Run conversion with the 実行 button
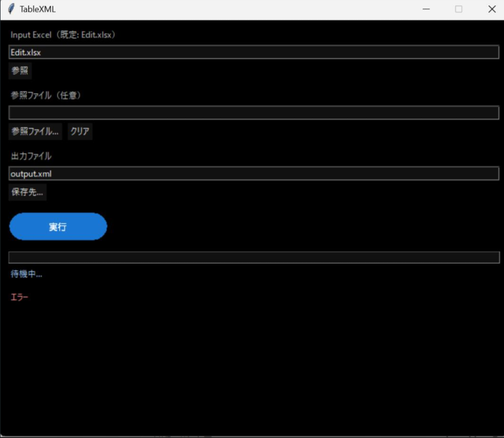 [58, 226]
